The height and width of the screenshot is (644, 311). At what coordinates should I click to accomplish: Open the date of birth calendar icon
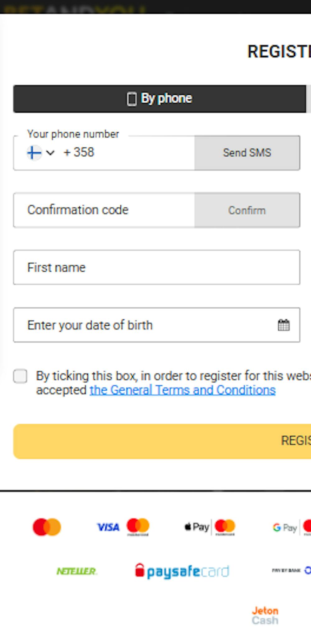[x=283, y=325]
